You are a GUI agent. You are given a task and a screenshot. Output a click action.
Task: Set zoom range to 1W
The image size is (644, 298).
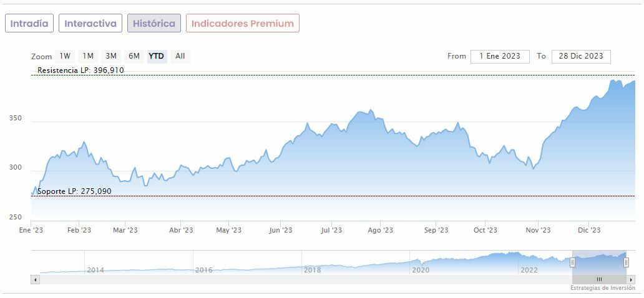(66, 56)
